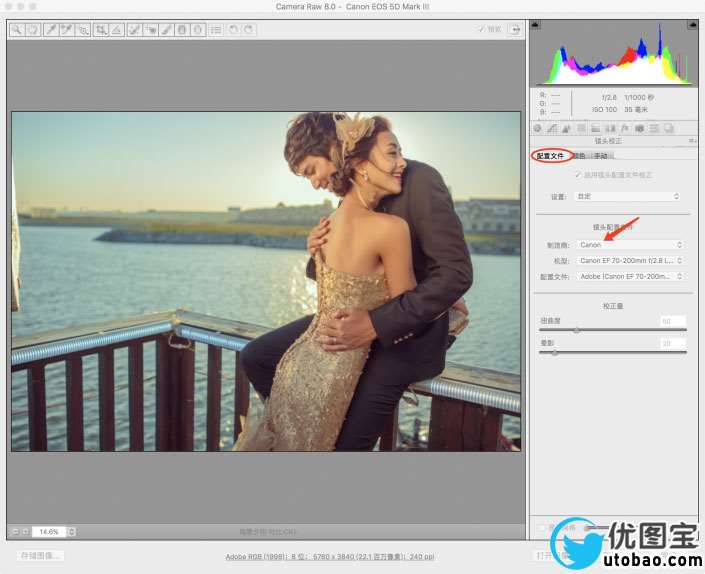The width and height of the screenshot is (705, 574).
Task: Select the Straighten tool
Action: click(117, 30)
